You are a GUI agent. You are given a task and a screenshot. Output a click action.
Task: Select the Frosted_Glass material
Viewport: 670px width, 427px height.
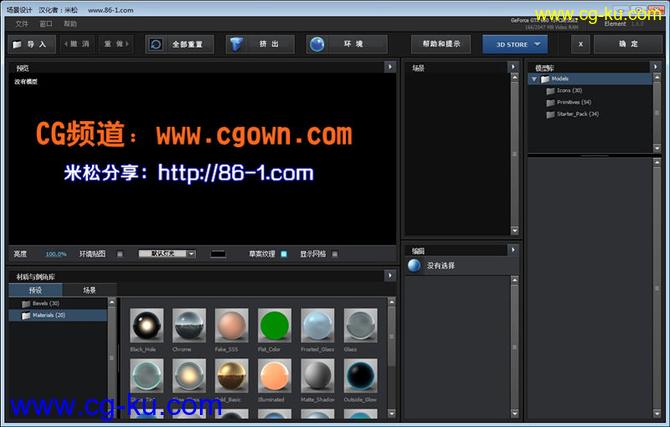tap(317, 326)
